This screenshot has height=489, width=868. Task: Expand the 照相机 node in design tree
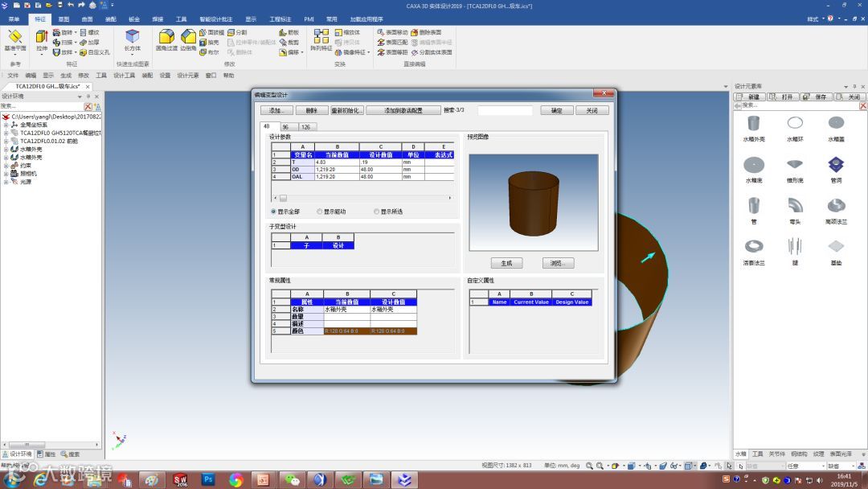(6, 173)
